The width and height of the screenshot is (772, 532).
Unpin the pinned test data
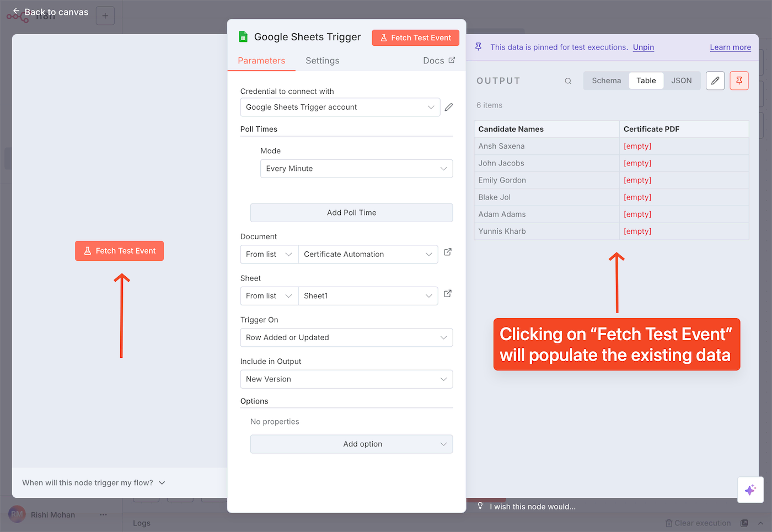[643, 47]
